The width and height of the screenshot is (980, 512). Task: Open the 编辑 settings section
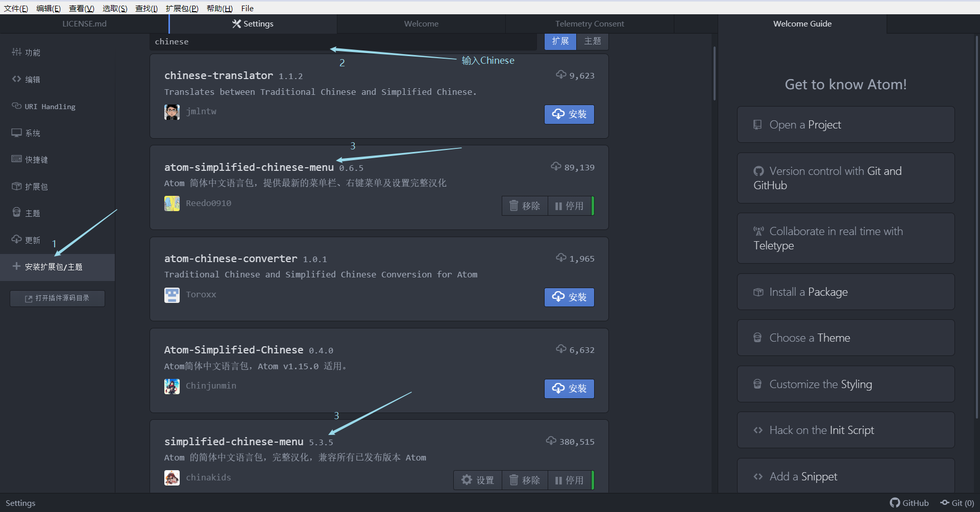tap(32, 80)
